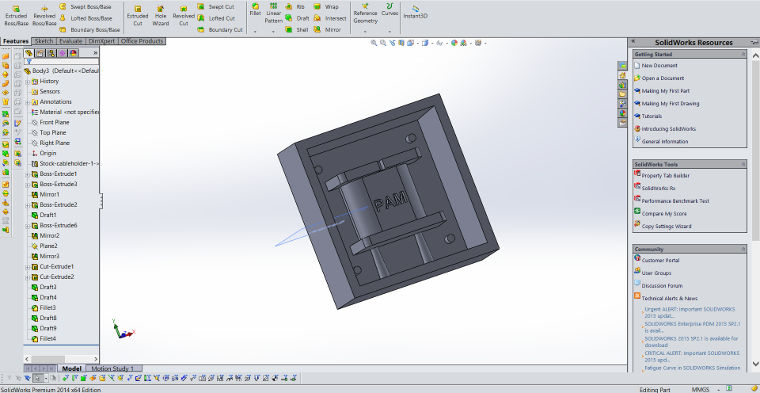Collapse the Community panel
This screenshot has width=760, height=393.
click(743, 249)
